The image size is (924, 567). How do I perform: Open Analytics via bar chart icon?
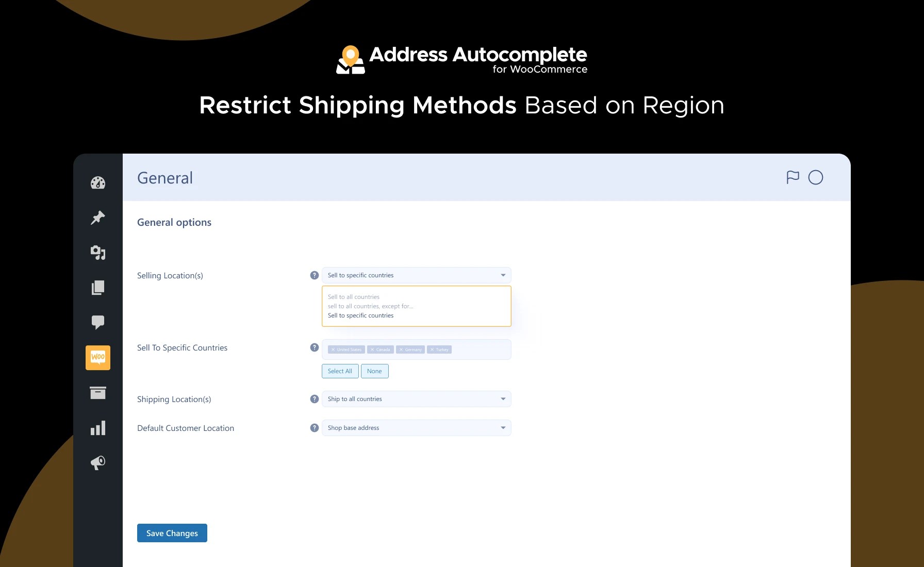98,427
